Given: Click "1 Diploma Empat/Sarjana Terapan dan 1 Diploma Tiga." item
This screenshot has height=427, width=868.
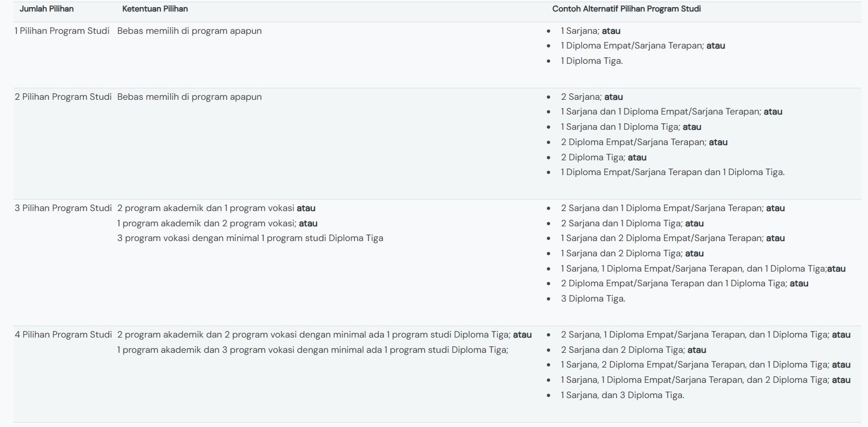Looking at the screenshot, I should [x=672, y=172].
